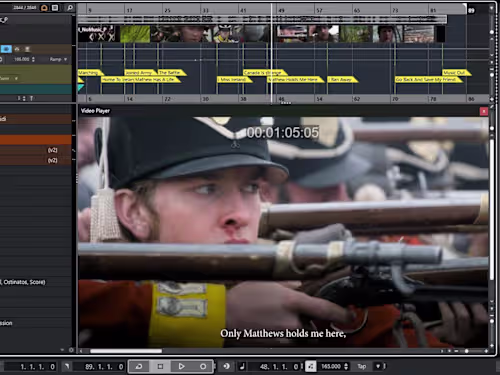Image resolution: width=500 pixels, height=375 pixels.
Task: Stop playback using the transport Stop button
Action: click(x=160, y=366)
